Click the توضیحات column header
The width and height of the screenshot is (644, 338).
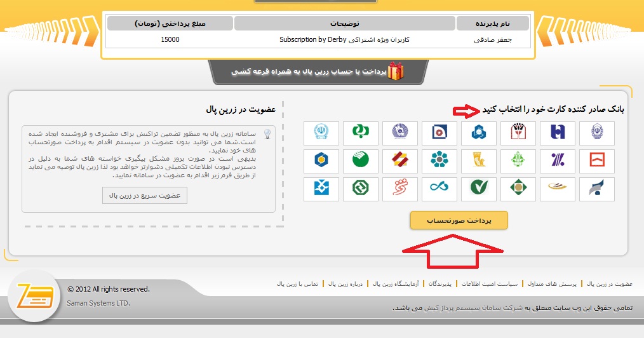[345, 24]
